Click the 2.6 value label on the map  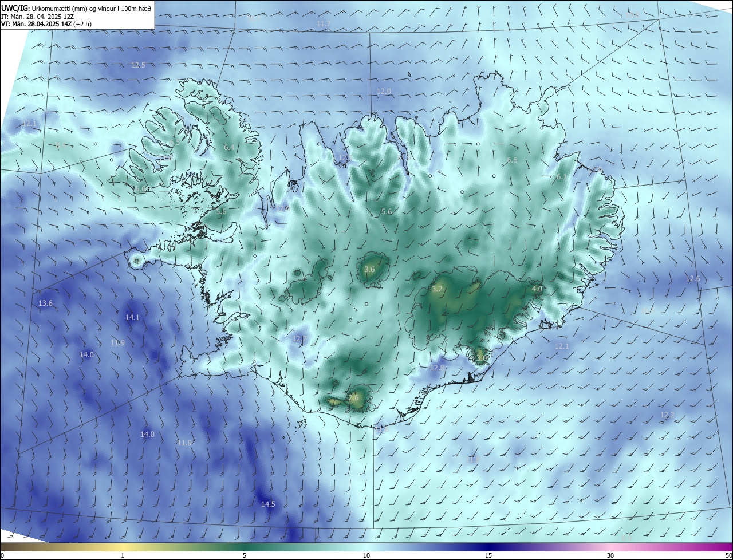(353, 397)
